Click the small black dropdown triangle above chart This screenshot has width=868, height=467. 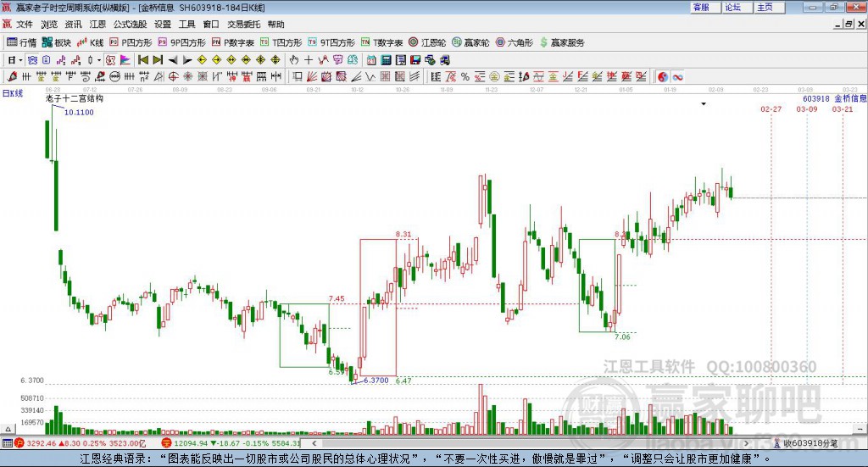[704, 104]
